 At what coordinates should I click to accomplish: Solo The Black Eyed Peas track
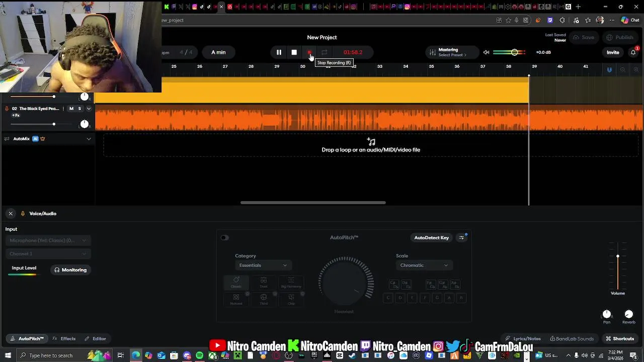click(79, 109)
